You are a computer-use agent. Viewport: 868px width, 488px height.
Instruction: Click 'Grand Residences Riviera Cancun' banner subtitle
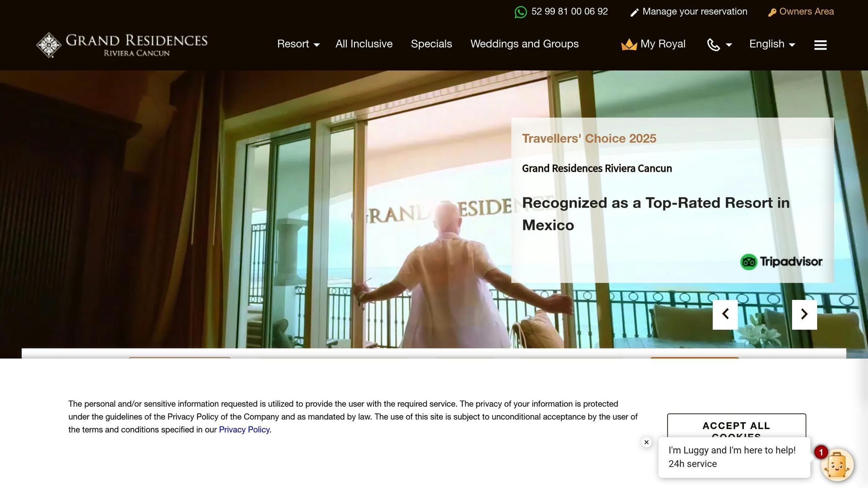tap(597, 169)
